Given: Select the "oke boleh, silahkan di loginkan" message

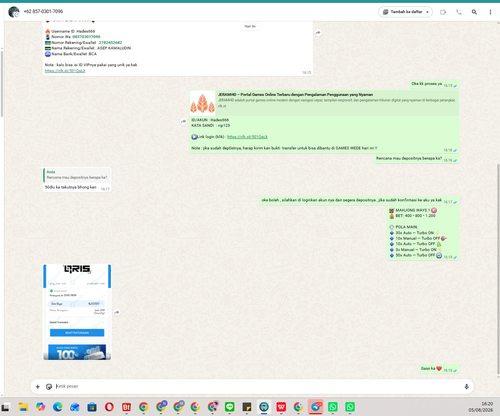Looking at the screenshot, I should tap(359, 201).
